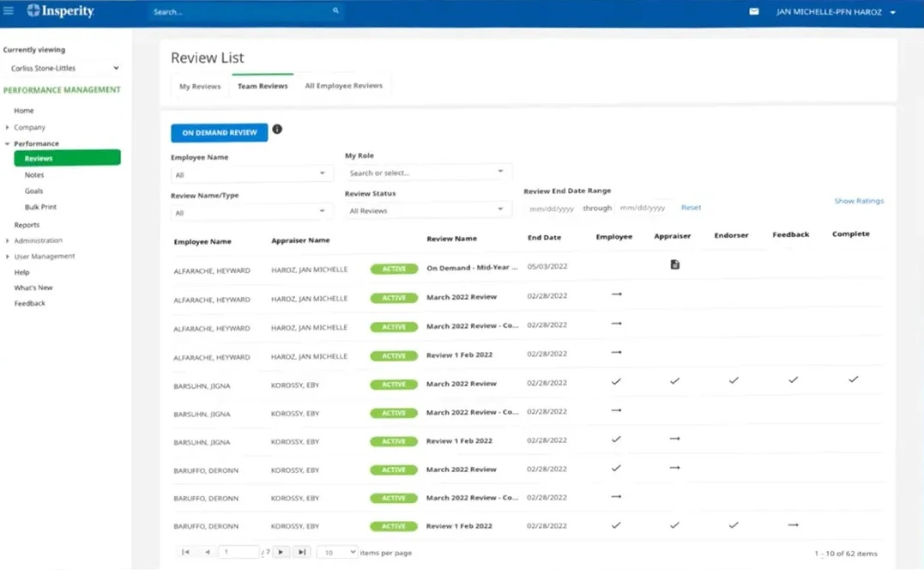Switch to the My Reviews tab
924x570 pixels.
click(199, 85)
